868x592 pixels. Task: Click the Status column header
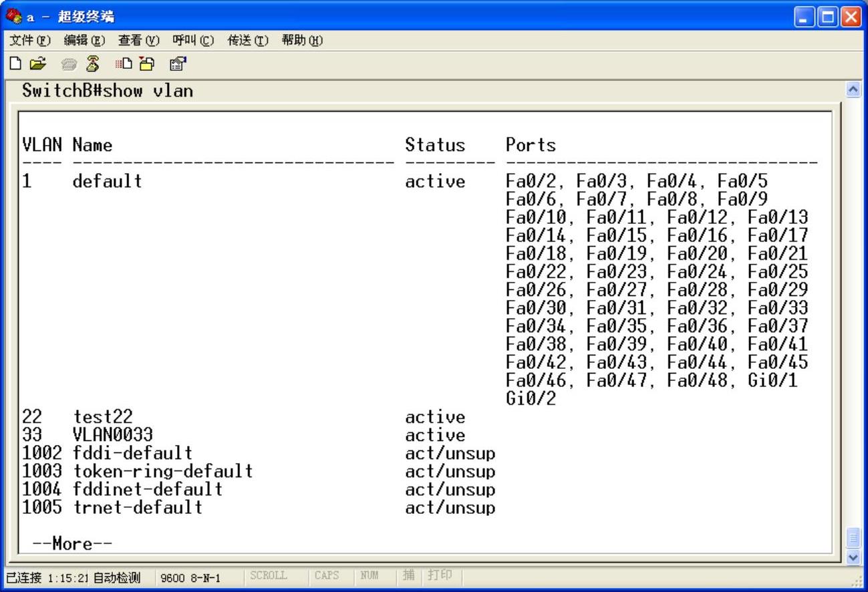435,145
